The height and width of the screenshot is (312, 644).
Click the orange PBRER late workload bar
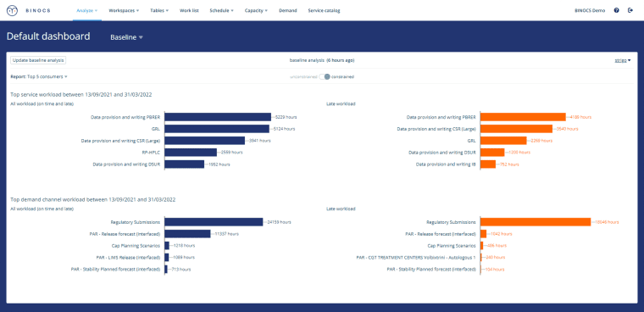(x=523, y=117)
